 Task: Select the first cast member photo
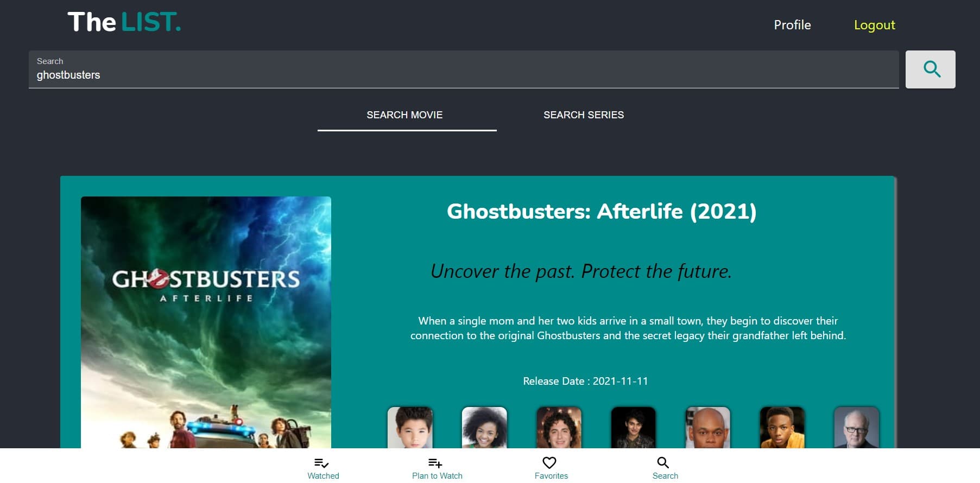click(x=410, y=428)
